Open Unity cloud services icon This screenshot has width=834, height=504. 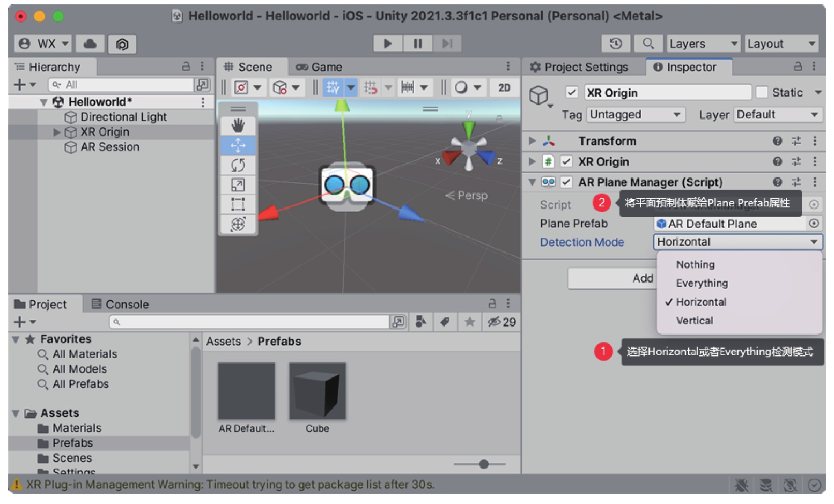point(90,43)
